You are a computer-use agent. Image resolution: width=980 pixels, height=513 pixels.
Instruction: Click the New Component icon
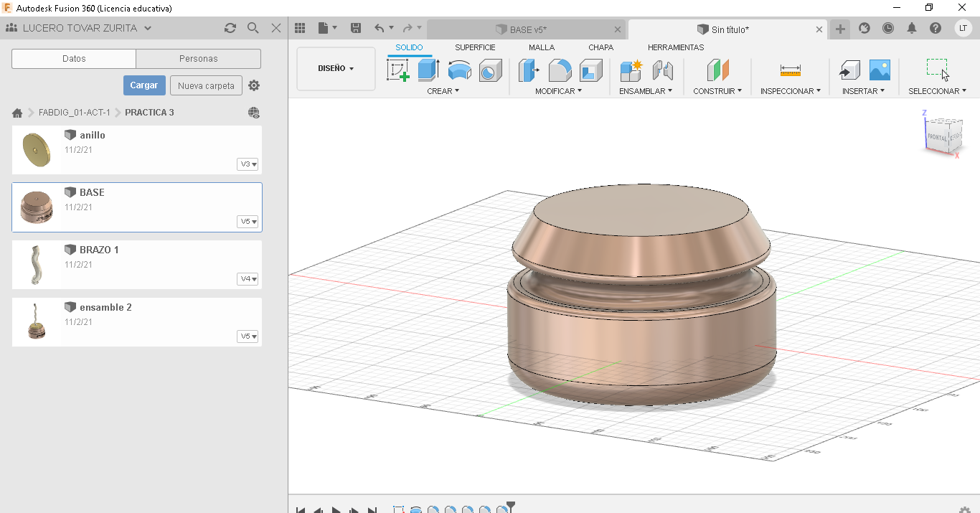631,70
